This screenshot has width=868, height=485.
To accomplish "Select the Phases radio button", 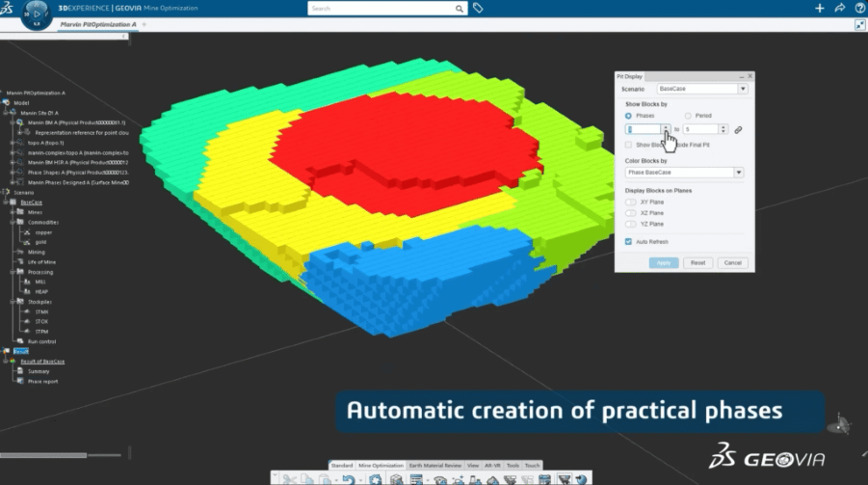I will pos(628,116).
